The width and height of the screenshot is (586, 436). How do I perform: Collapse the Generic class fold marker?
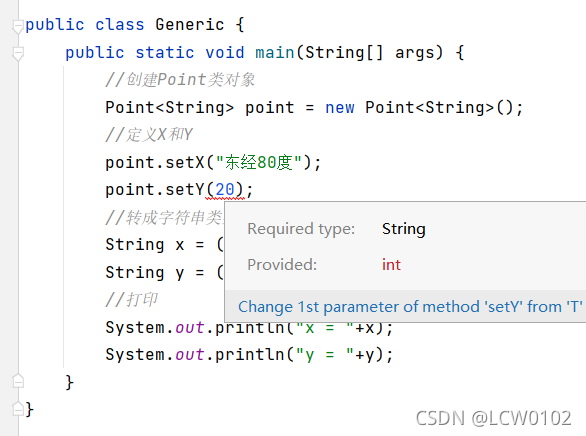tap(18, 26)
